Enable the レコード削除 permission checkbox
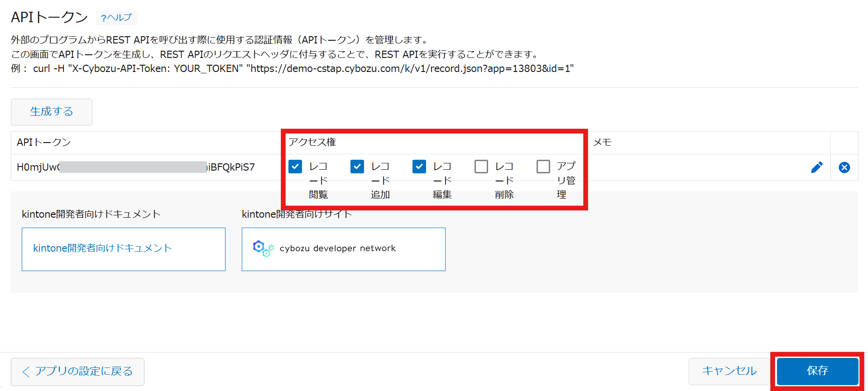868x391 pixels. click(481, 167)
